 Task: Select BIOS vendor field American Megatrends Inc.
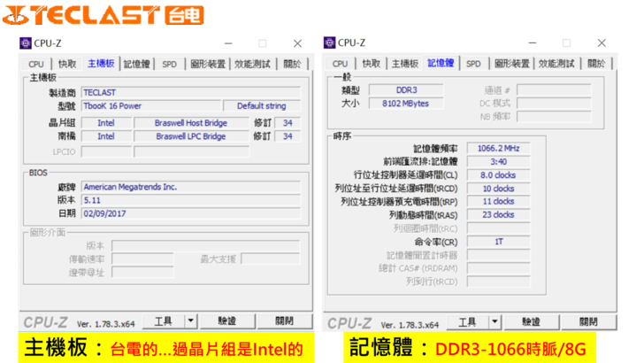click(189, 187)
